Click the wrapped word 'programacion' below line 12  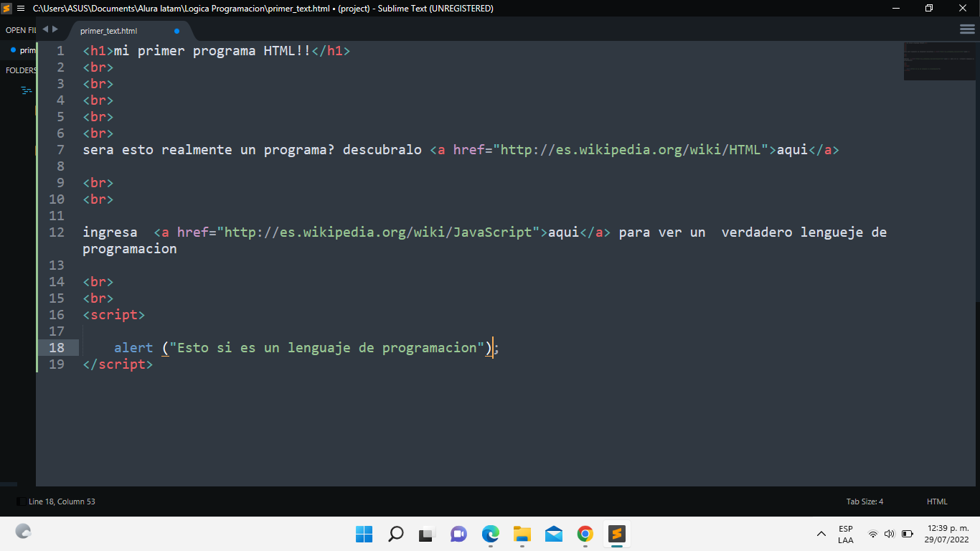pos(130,249)
